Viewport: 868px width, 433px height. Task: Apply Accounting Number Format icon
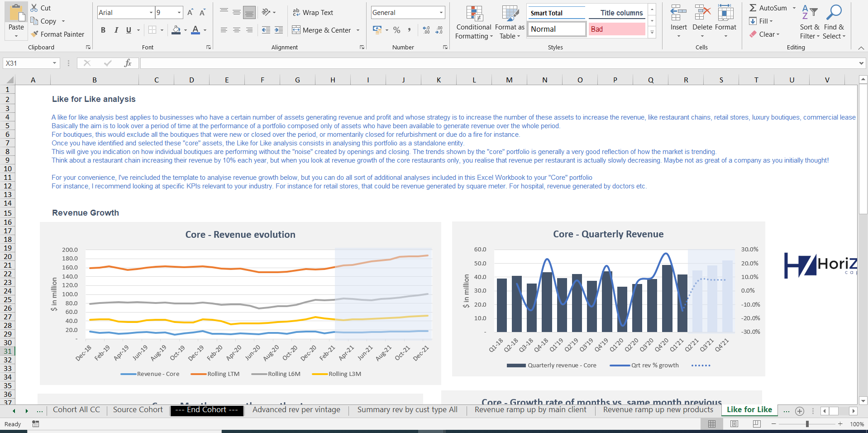(x=377, y=30)
